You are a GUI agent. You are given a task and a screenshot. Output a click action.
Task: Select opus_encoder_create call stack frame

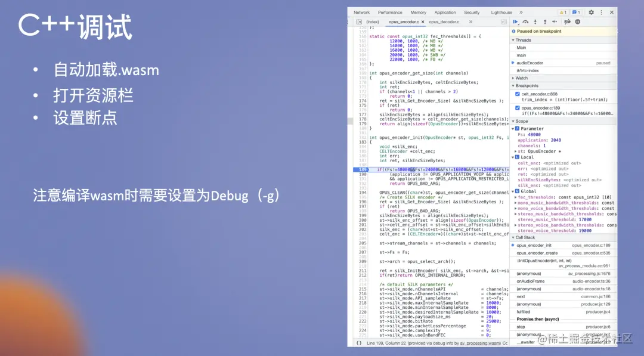(563, 253)
